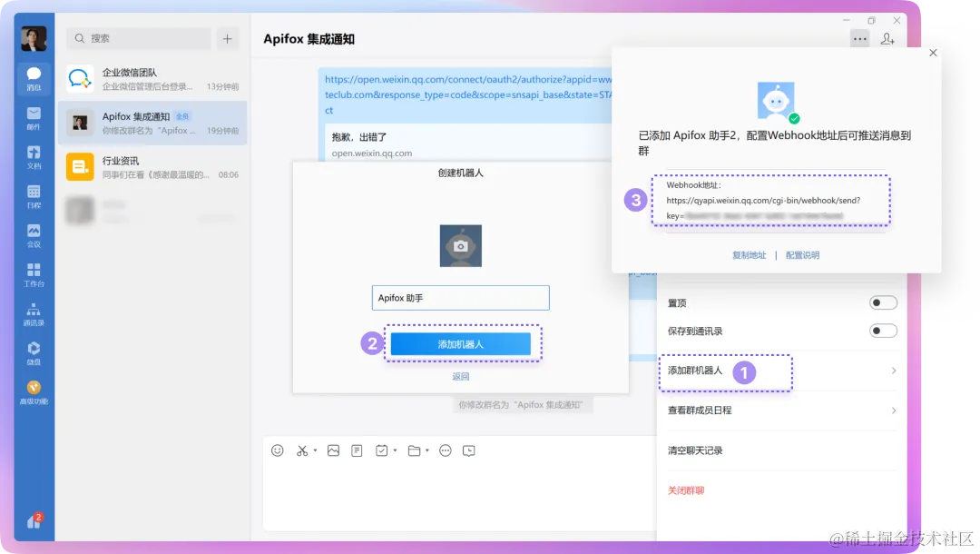Open the 通讯录 contacts section
The image size is (980, 554).
point(34,314)
